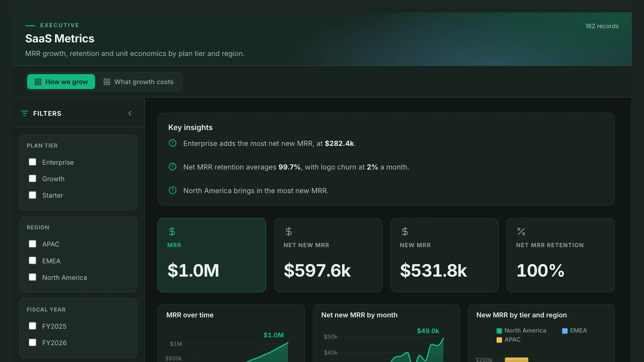Check the Enterprise plan tier checkbox
Screen dimensions: 644x362
click(32, 162)
